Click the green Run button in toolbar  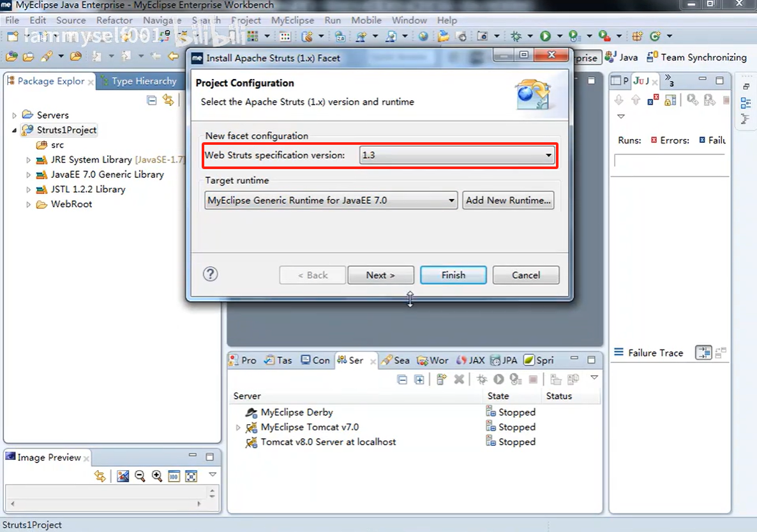click(546, 36)
